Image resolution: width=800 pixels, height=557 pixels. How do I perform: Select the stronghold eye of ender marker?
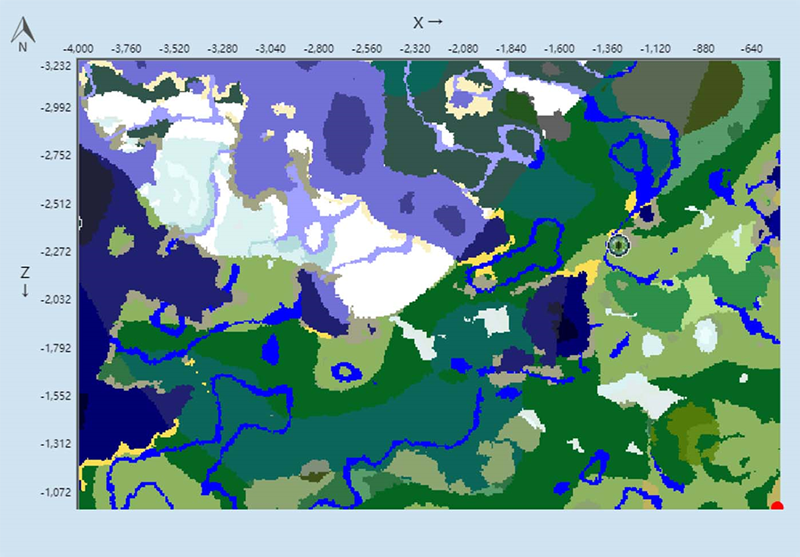coord(618,246)
